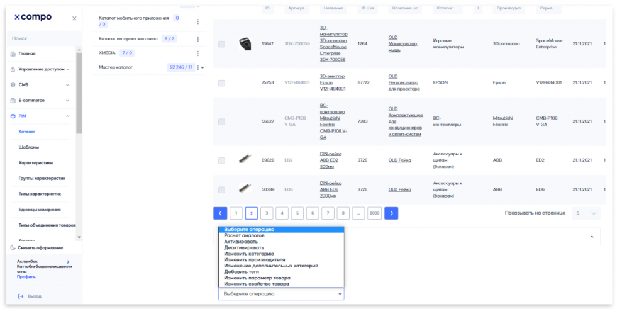Viewport: 644px width, 309px height.
Task: Go to next page arrow button
Action: (x=391, y=213)
